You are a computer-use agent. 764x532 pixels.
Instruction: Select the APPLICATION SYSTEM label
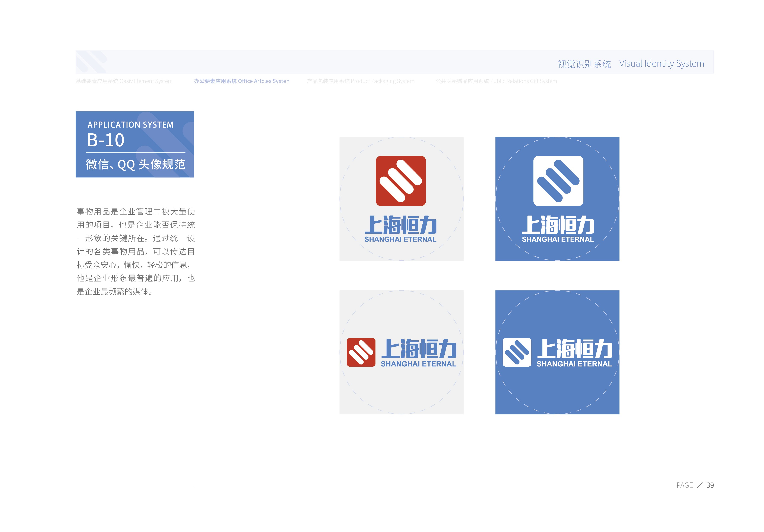click(x=130, y=125)
